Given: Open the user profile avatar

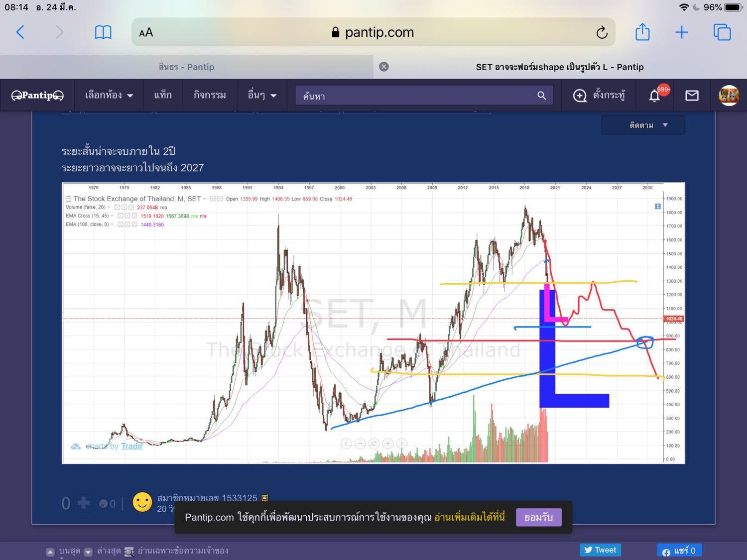Looking at the screenshot, I should click(729, 95).
